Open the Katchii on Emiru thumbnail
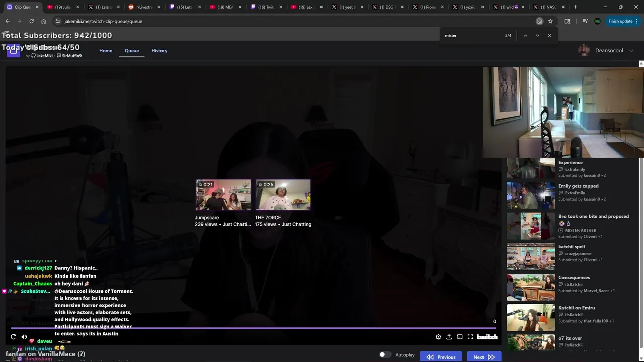The width and height of the screenshot is (644, 362). coord(531,317)
